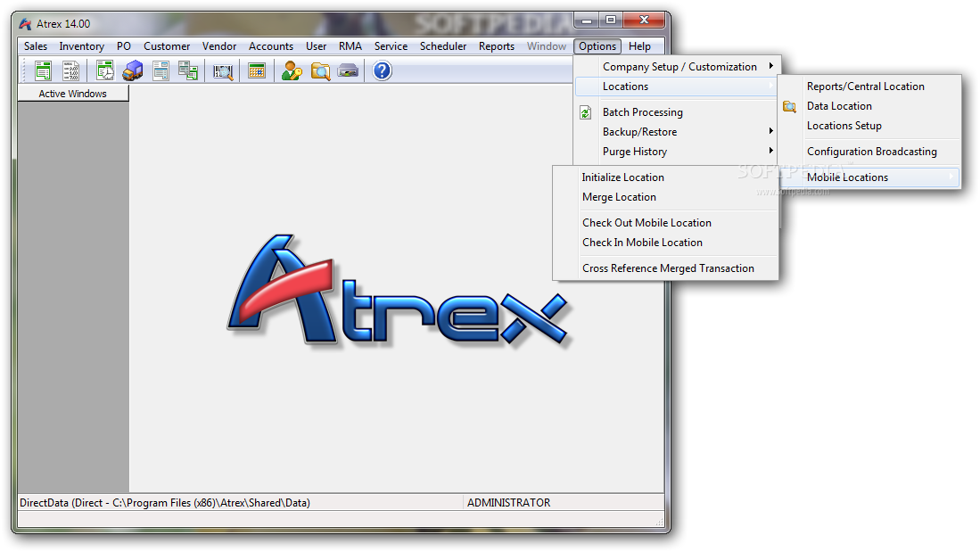The height and width of the screenshot is (552, 980).
Task: Click the Atrex title bar app icon
Action: [25, 24]
